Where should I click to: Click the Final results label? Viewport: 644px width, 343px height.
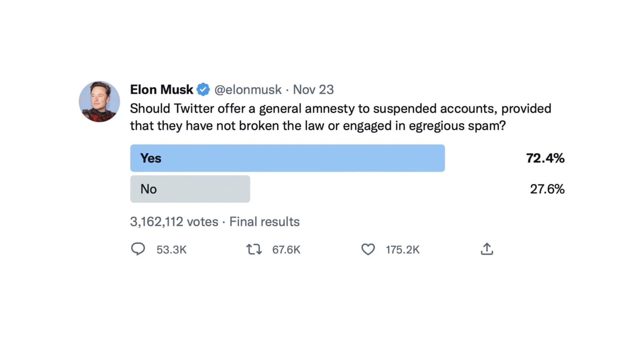tap(264, 222)
